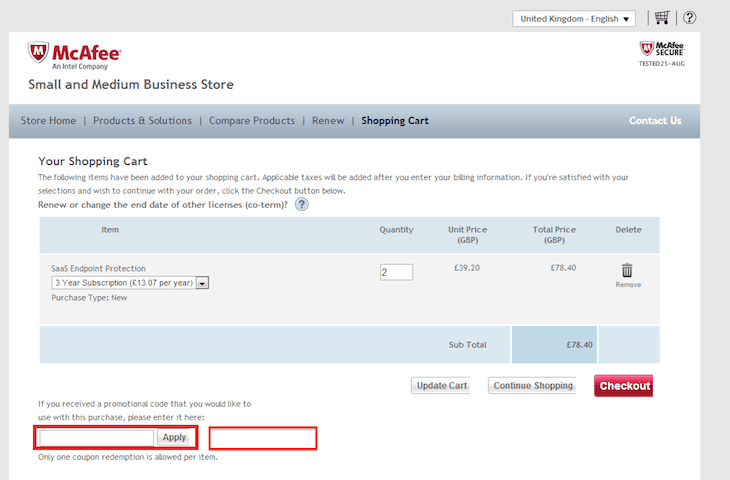Viewport: 730px width, 480px height.
Task: Click the help question mark icon in header
Action: [690, 18]
